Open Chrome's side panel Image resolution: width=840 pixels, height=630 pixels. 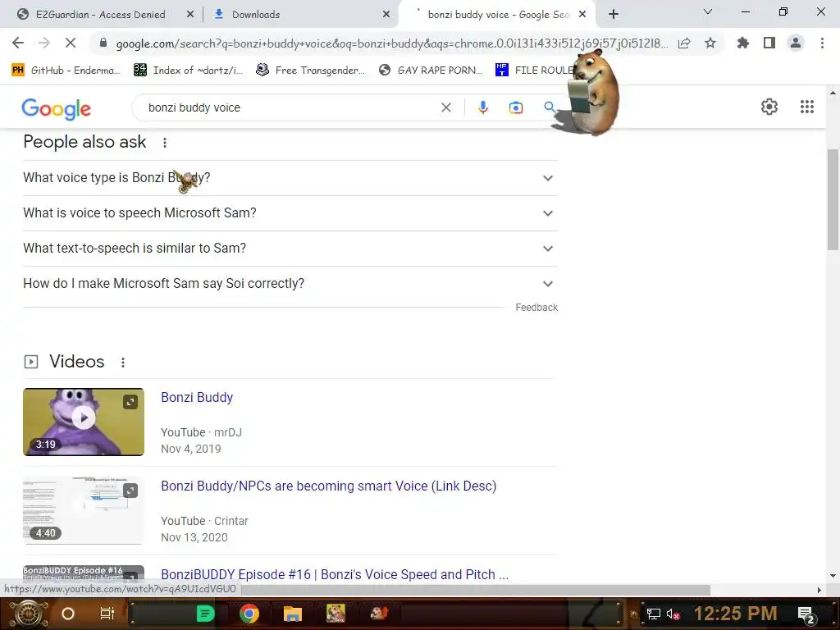click(x=769, y=43)
